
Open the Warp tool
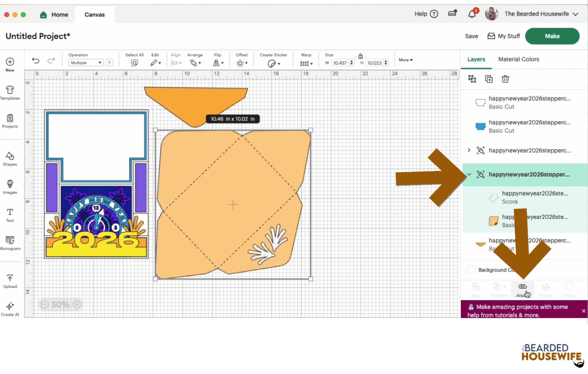coord(304,63)
